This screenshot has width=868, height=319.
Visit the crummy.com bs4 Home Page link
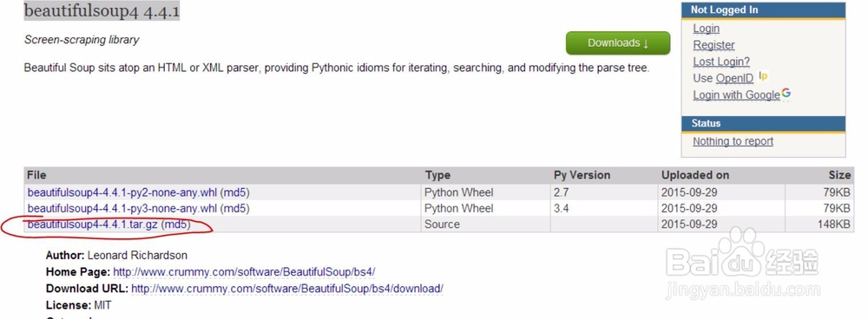[244, 272]
